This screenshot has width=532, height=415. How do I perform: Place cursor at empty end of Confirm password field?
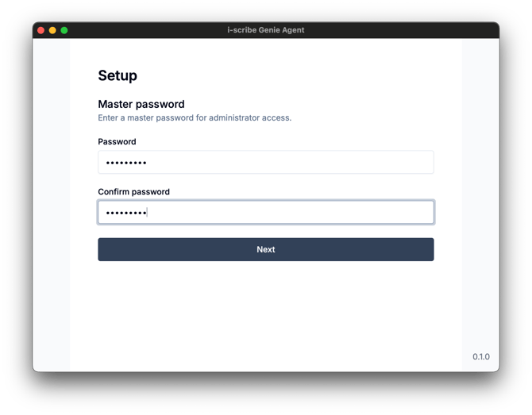[x=288, y=212]
